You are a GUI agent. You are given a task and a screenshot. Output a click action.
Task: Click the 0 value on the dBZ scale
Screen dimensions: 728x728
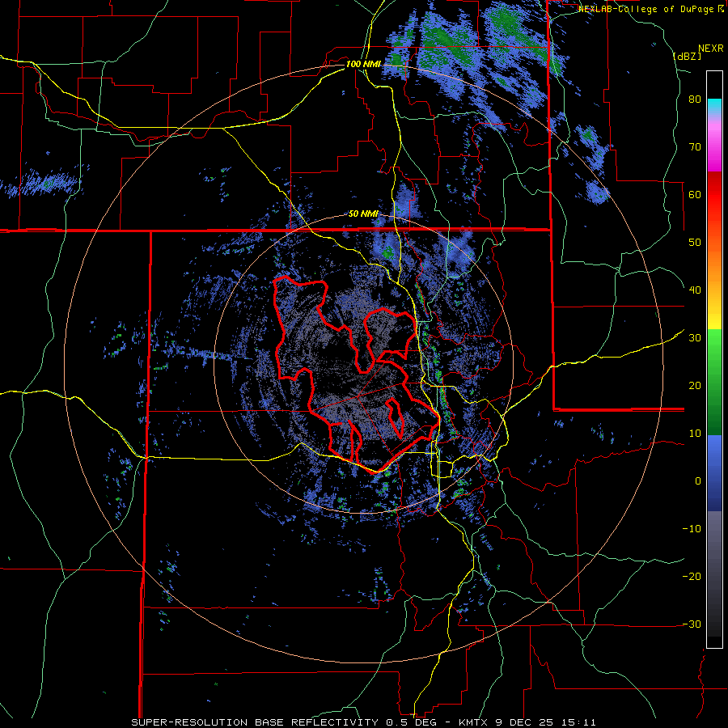click(698, 481)
